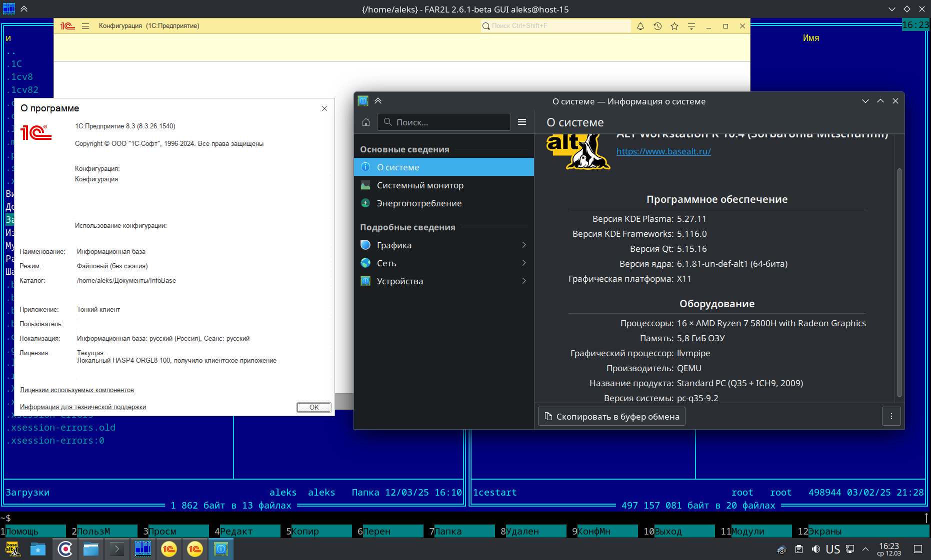Click the 1C search field Поиск Ctrl+Shift+F
Screen dimensions: 931x560
[x=555, y=26]
